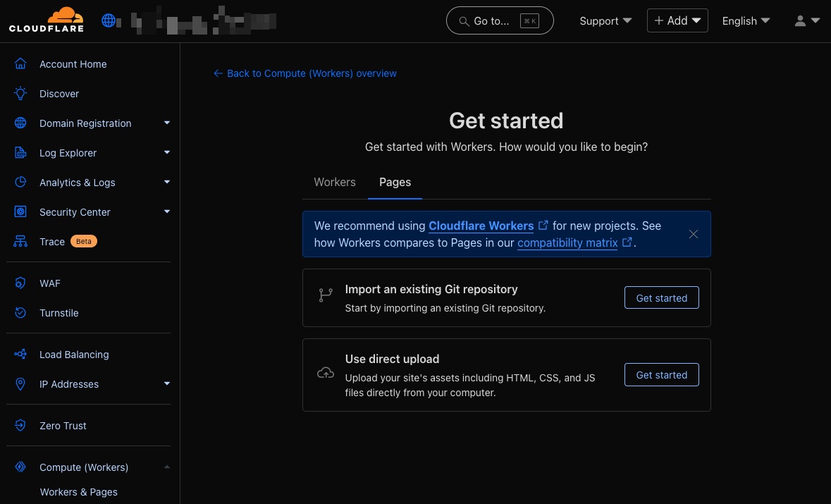This screenshot has width=831, height=504.
Task: Click the Account Home house icon
Action: point(20,63)
